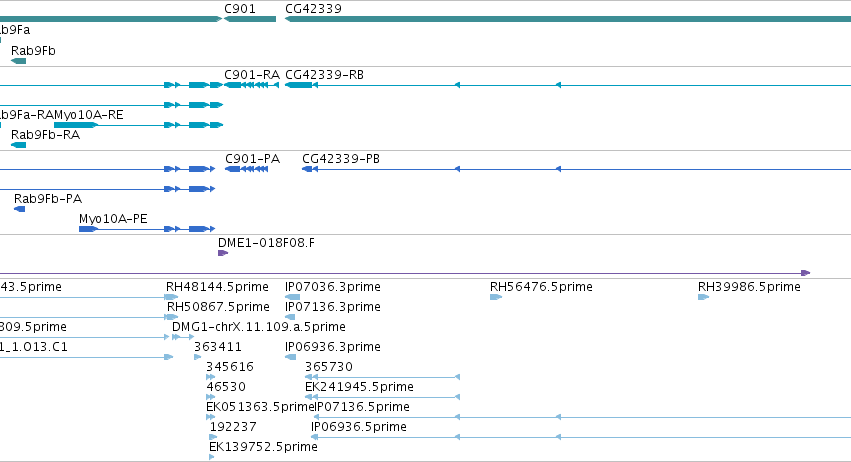Click the EK139752.5prime label
The width and height of the screenshot is (851, 462).
(x=263, y=447)
